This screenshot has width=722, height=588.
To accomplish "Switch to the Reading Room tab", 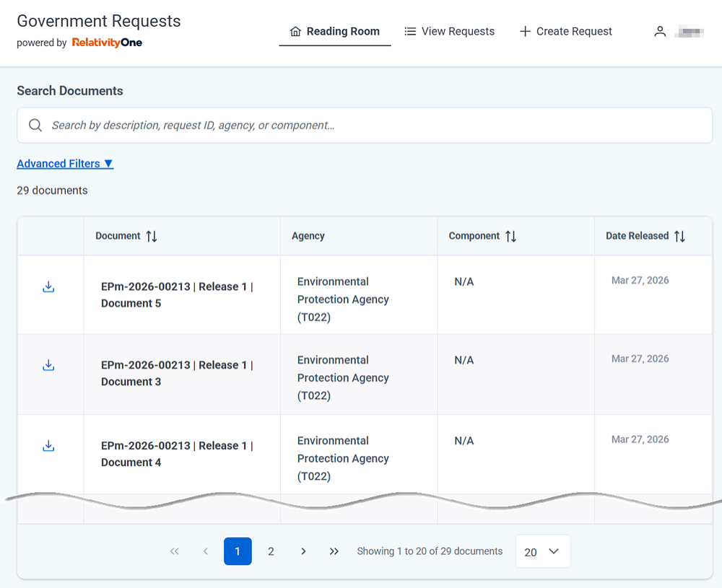I will tap(335, 32).
